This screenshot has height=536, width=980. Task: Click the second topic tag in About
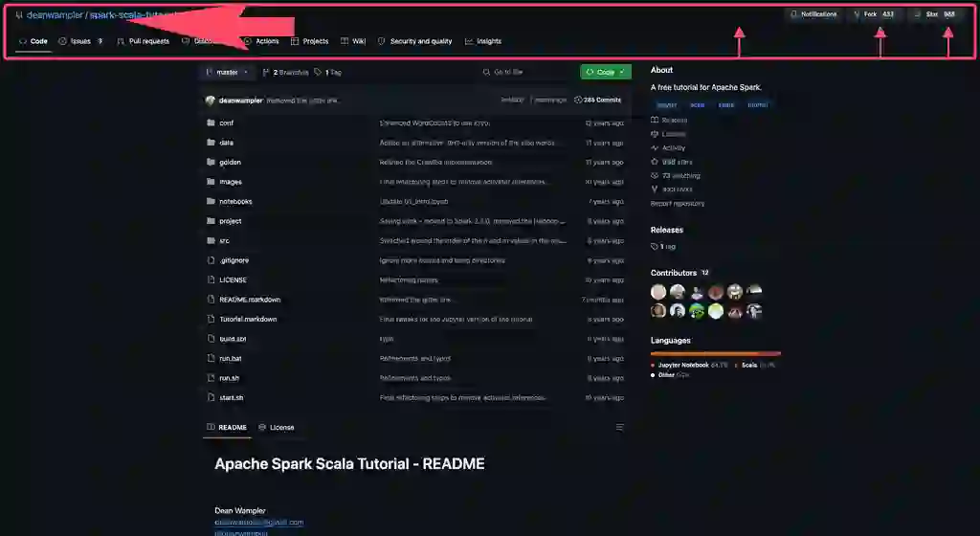[x=697, y=105]
